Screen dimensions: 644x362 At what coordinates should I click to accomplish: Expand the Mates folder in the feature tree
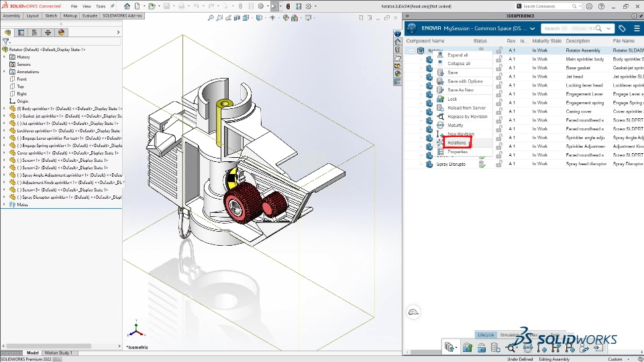pos(5,204)
